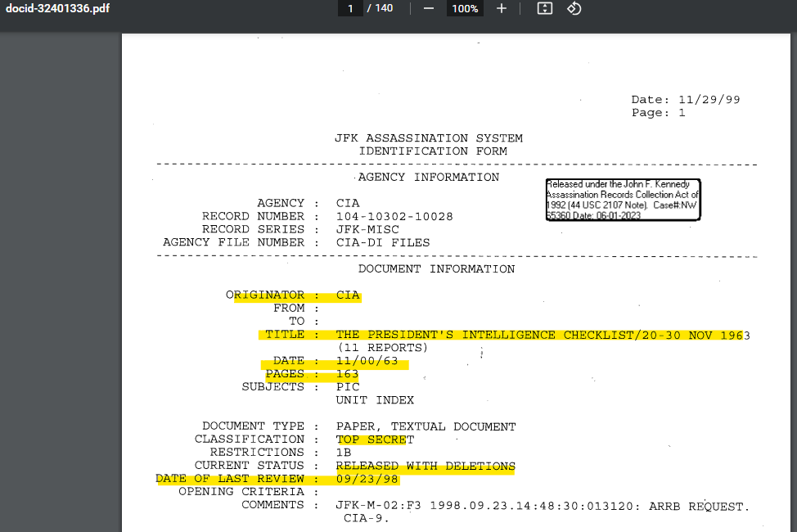Click the restrictions value 1B
797x532 pixels.
click(344, 453)
